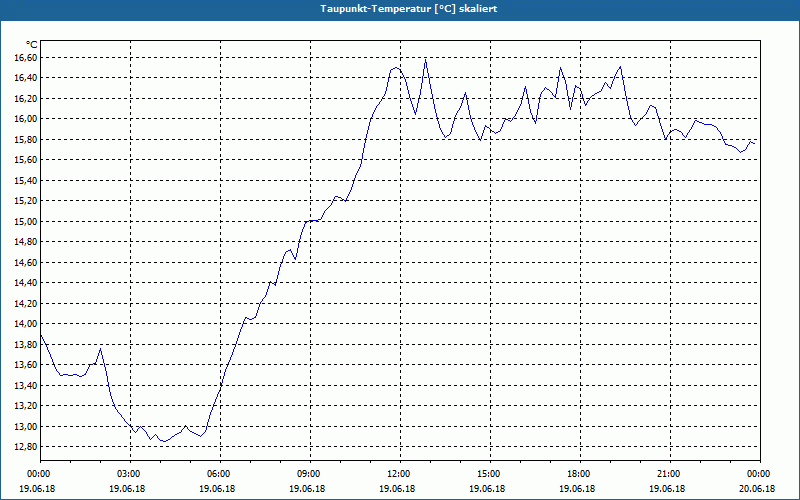Select the "15,20" temperature label
This screenshot has width=800, height=500.
(x=26, y=201)
